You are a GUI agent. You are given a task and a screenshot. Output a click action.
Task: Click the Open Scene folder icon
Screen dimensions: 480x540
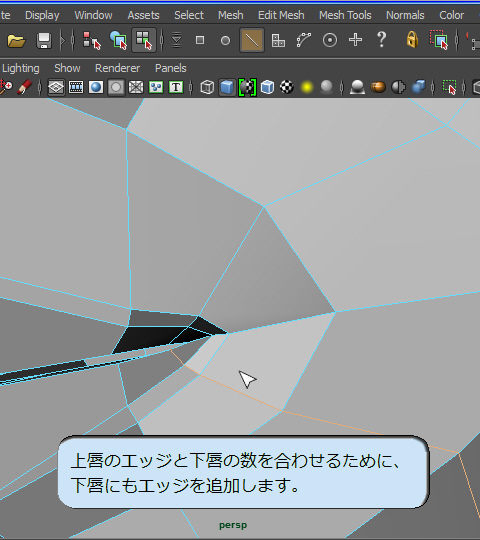pyautogui.click(x=16, y=41)
